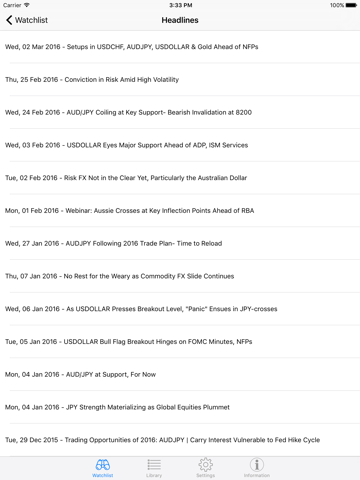Viewport: 360px width, 480px height.
Task: Open USDOLLAR Eyes Major Support headline
Action: coord(180,145)
